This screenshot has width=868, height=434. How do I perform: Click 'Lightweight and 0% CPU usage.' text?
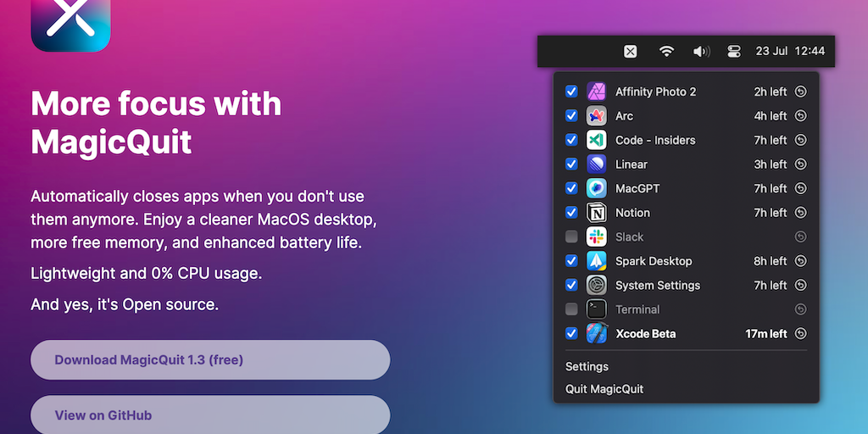click(146, 274)
